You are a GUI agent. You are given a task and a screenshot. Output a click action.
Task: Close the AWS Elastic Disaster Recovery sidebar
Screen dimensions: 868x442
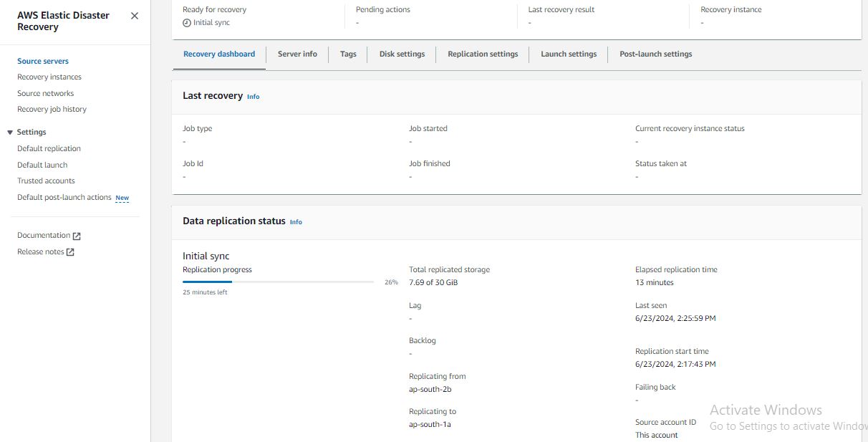click(135, 16)
